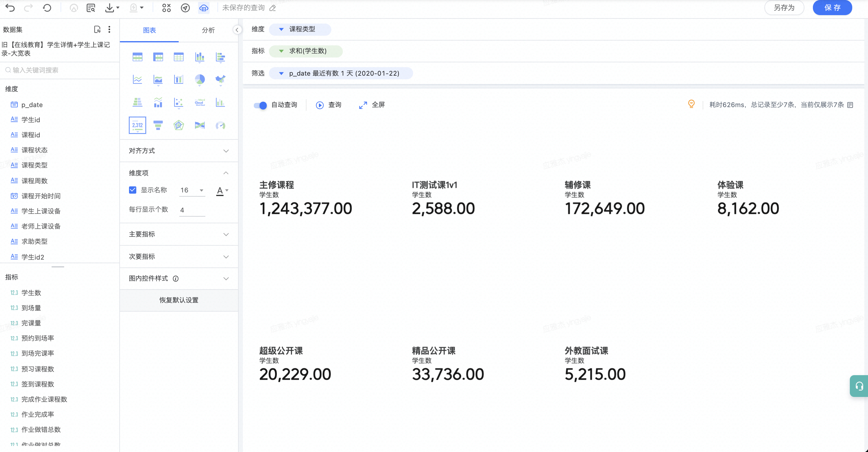Switch to the 分析 tab

pyautogui.click(x=208, y=30)
